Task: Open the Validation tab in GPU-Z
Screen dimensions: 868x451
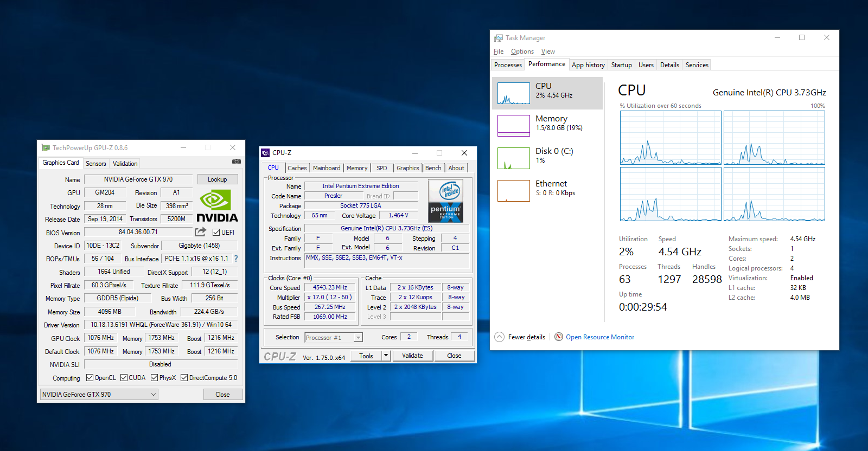Action: (125, 163)
